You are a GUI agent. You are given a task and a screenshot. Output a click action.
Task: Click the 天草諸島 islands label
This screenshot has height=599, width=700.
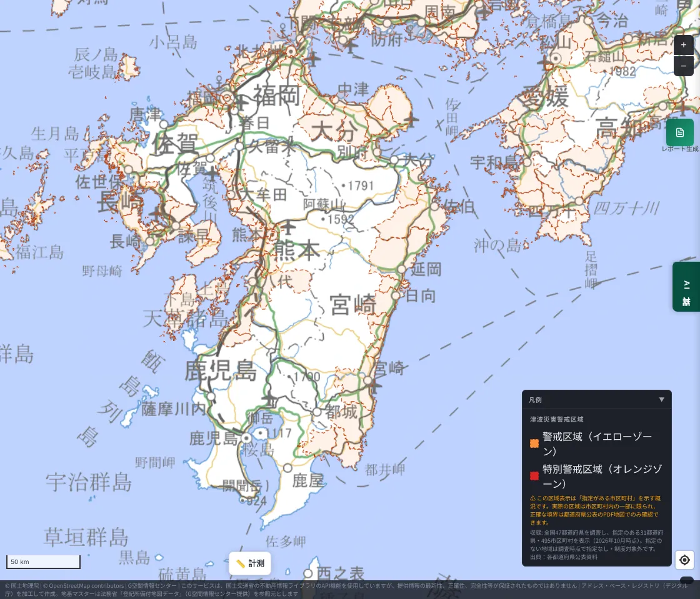coord(185,319)
